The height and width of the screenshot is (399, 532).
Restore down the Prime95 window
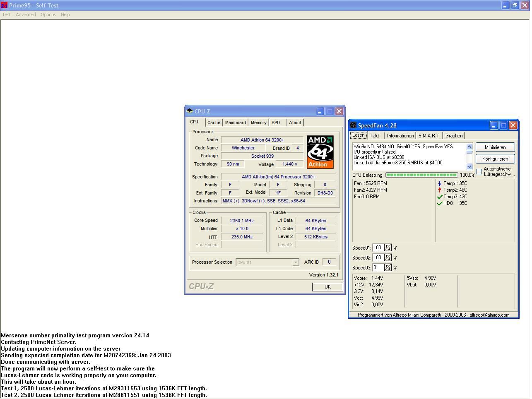pyautogui.click(x=515, y=5)
